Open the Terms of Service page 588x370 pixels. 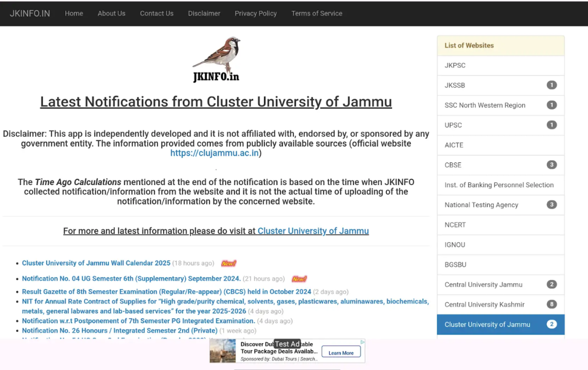click(317, 13)
